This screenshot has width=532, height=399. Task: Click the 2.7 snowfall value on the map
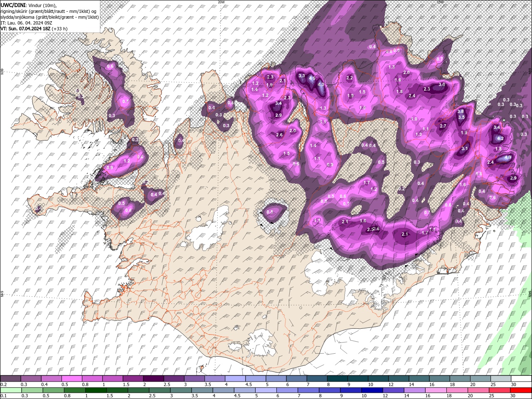coord(443,126)
